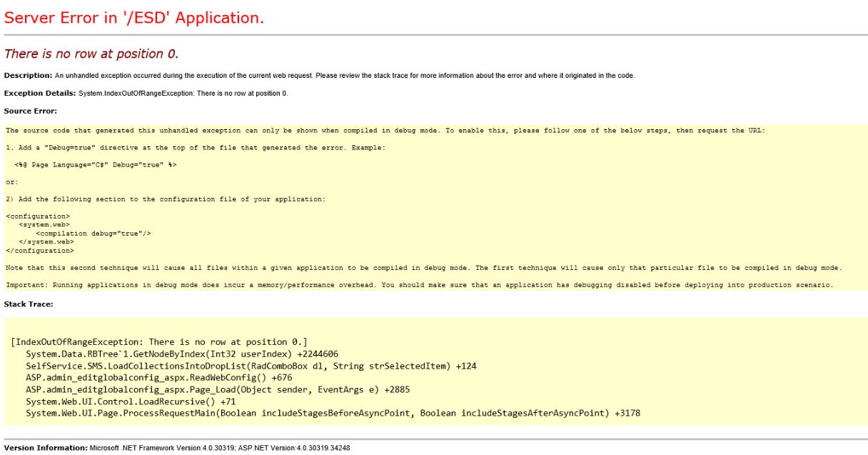Image resolution: width=868 pixels, height=455 pixels.
Task: Click the line "2) Add the following section"
Action: tap(165, 199)
